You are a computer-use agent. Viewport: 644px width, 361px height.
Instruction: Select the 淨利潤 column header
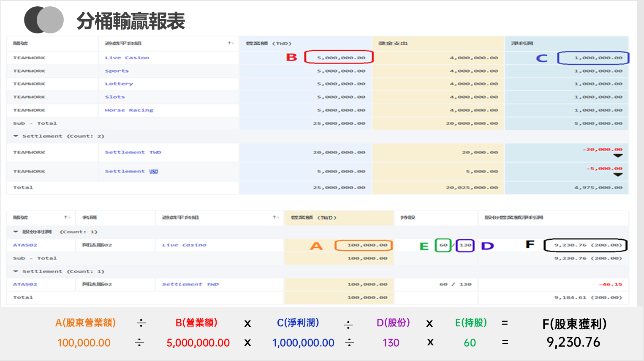[x=522, y=43]
